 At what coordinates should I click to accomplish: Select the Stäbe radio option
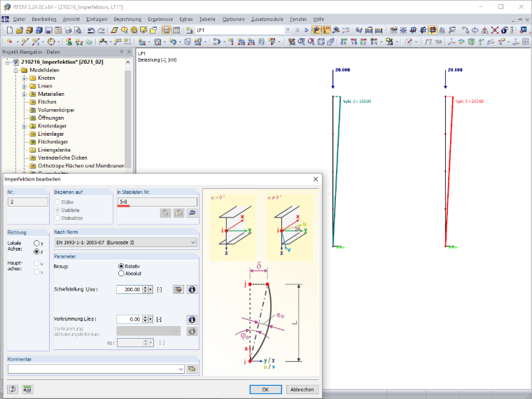point(57,202)
